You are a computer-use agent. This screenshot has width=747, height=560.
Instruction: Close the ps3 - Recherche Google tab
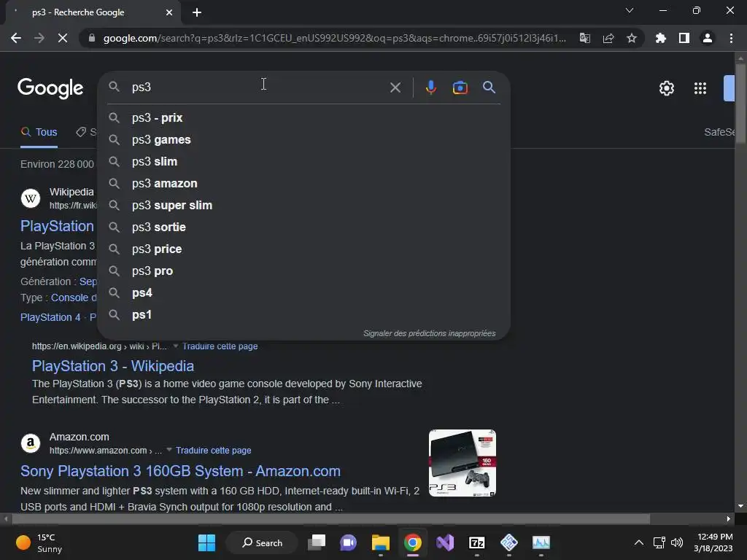coord(169,12)
